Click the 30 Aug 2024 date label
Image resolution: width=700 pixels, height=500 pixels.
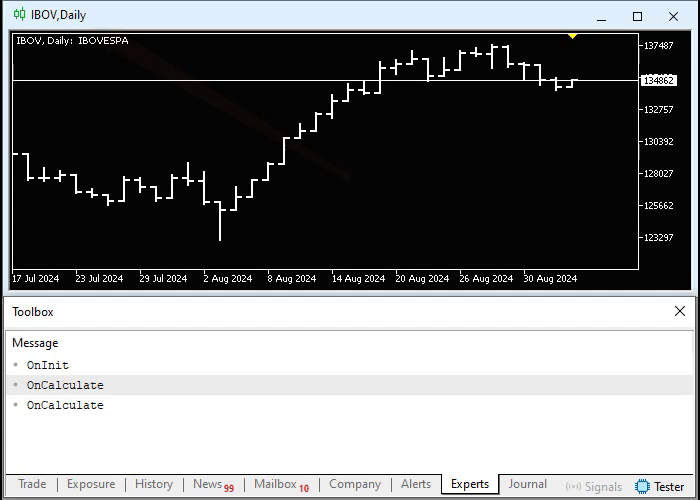pos(550,279)
